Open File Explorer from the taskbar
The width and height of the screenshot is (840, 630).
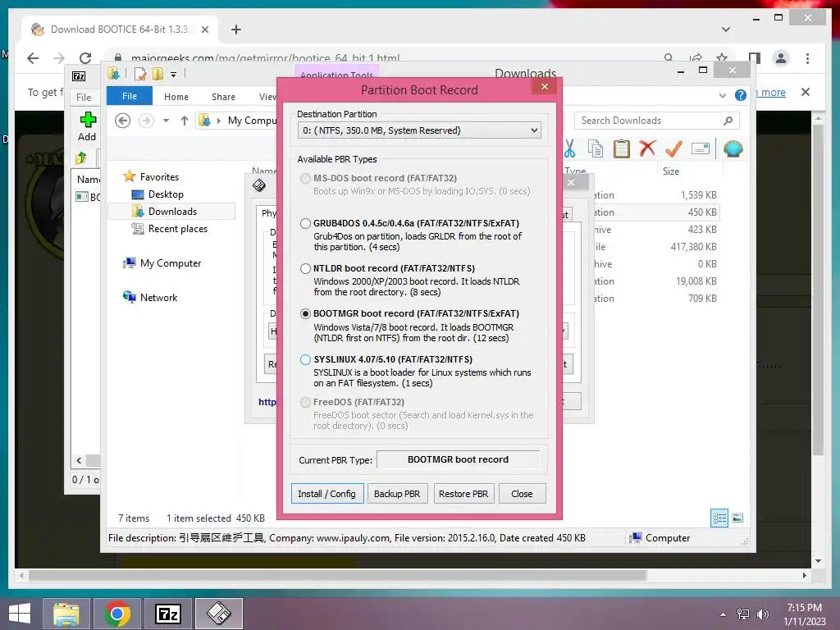tap(66, 614)
